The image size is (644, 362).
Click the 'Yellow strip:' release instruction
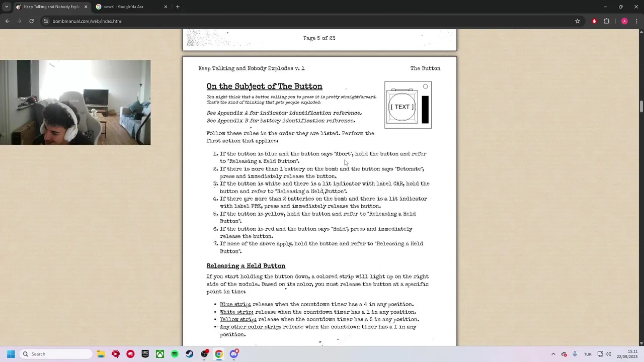pos(319,319)
